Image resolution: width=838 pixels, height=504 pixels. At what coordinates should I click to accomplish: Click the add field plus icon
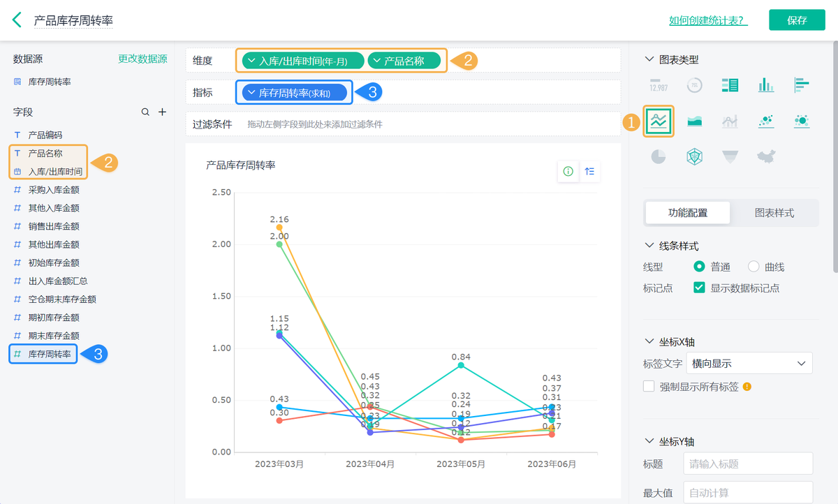pyautogui.click(x=162, y=112)
